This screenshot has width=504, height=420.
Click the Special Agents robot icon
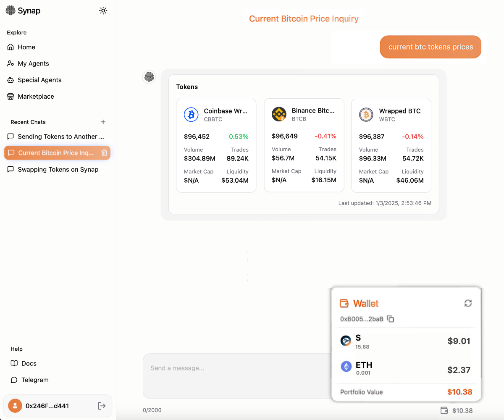[x=10, y=80]
